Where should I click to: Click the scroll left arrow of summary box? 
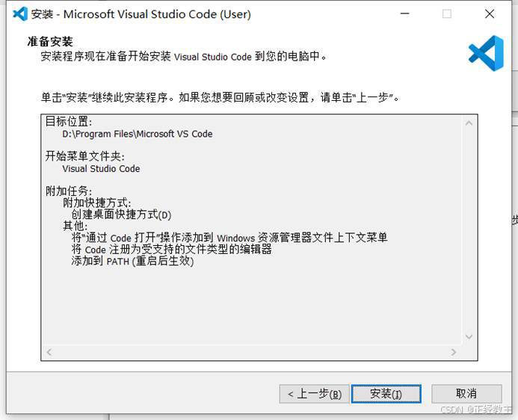[49, 352]
